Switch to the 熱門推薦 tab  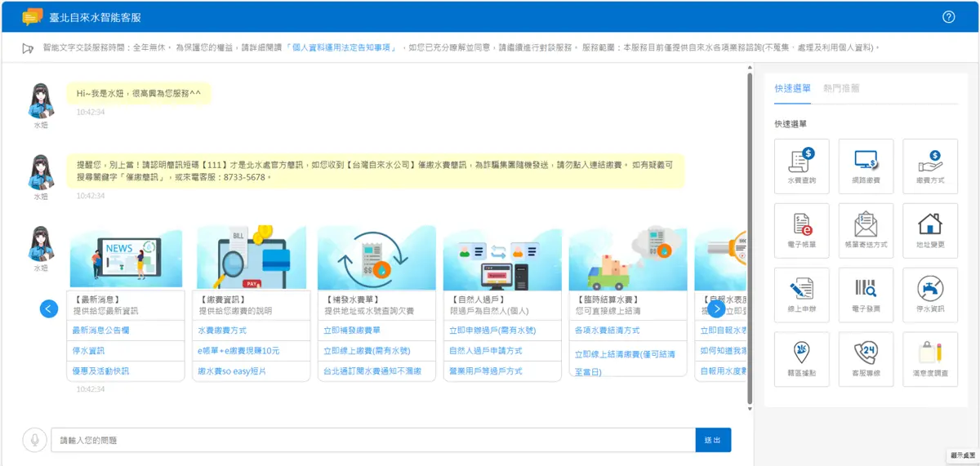click(x=841, y=88)
